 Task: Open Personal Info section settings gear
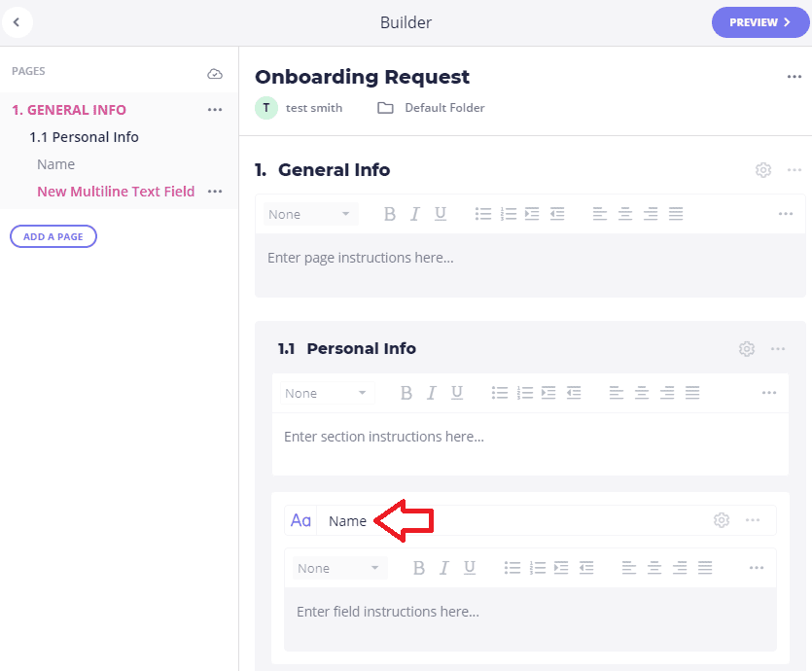[746, 348]
